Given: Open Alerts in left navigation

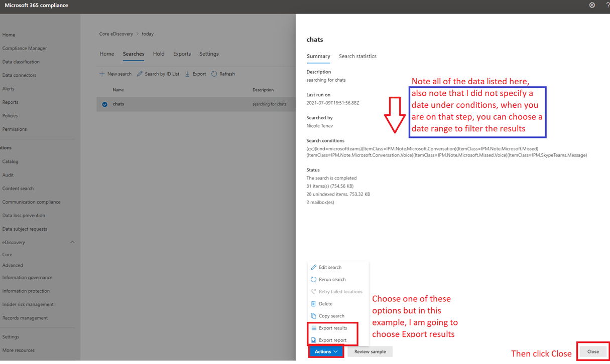Looking at the screenshot, I should point(8,89).
